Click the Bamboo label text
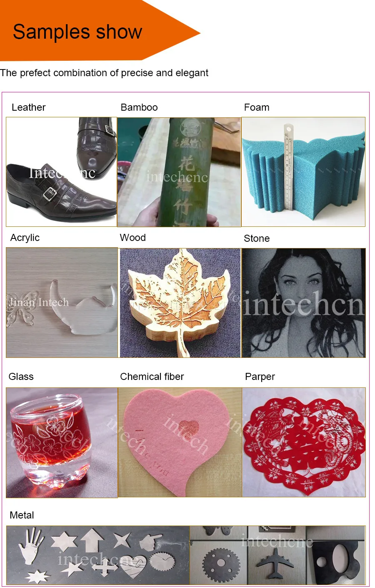The width and height of the screenshot is (375, 588). pyautogui.click(x=139, y=107)
